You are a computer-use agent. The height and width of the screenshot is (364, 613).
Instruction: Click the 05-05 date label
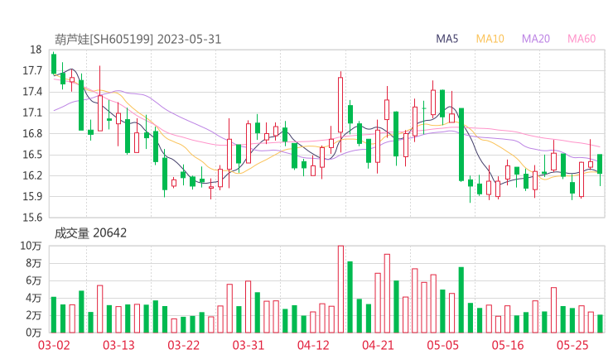(443, 345)
